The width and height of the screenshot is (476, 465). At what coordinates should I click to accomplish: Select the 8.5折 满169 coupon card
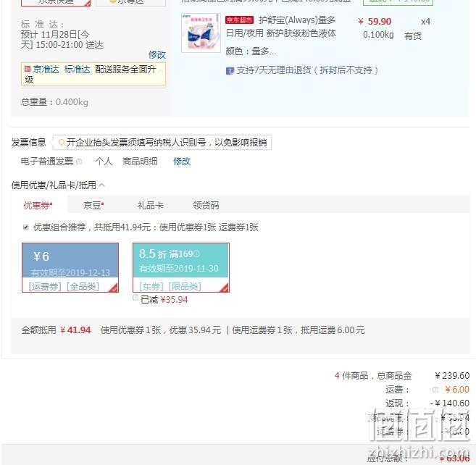[x=181, y=267]
